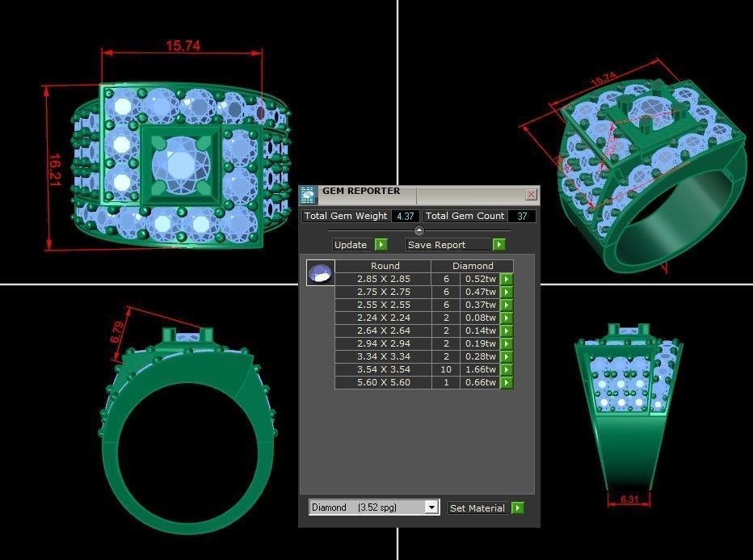
Task: Click green arrow for 2.75 X 2.75 row
Action: point(507,292)
